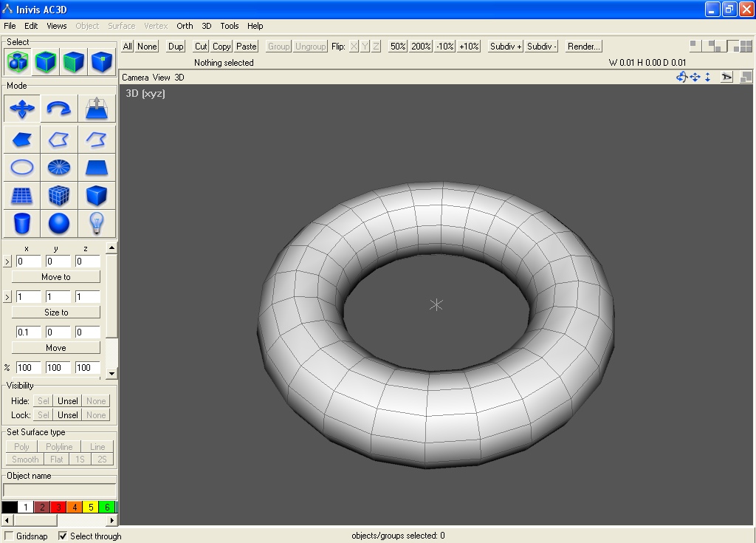
Task: Pick the black palette color swatch
Action: pos(10,507)
